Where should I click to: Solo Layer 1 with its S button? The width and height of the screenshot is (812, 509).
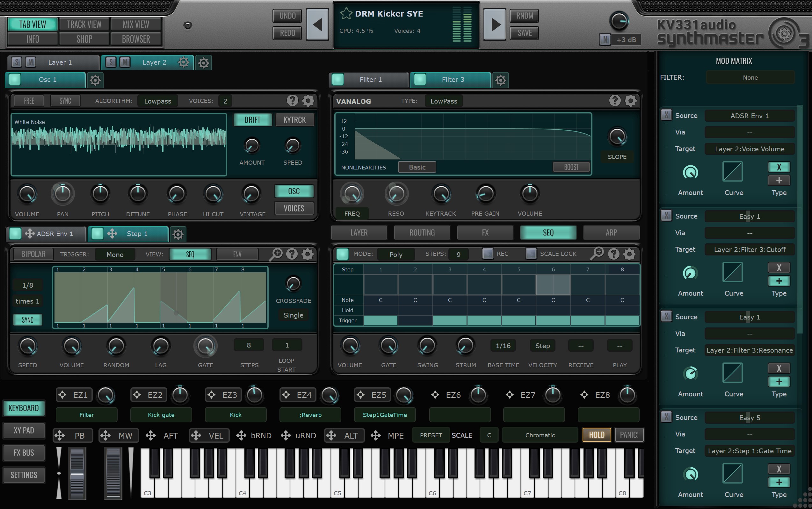(17, 62)
